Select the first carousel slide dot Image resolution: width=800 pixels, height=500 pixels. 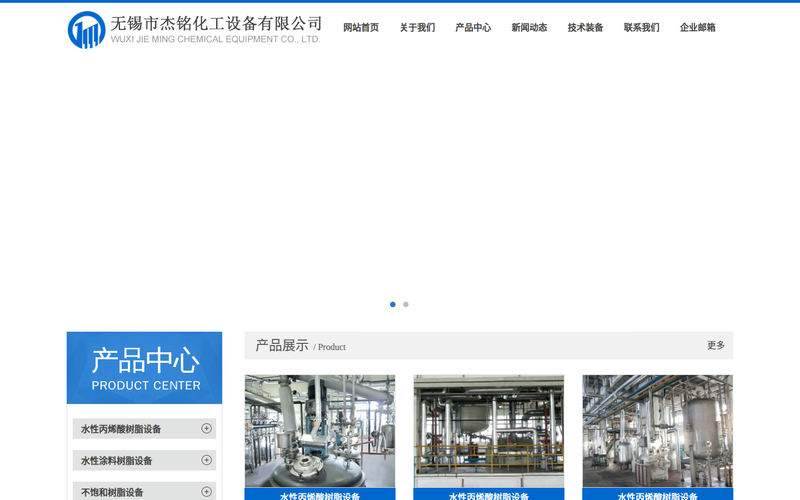click(x=392, y=305)
